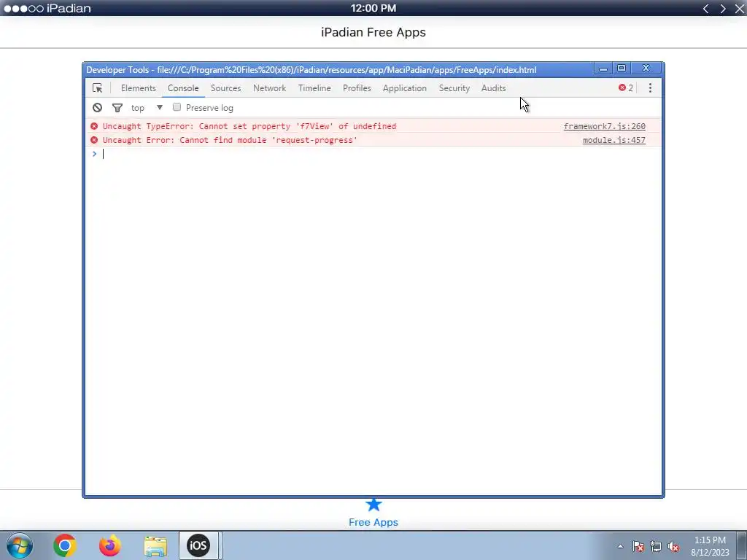Launch Chrome from the taskbar
The height and width of the screenshot is (560, 747).
(x=65, y=545)
